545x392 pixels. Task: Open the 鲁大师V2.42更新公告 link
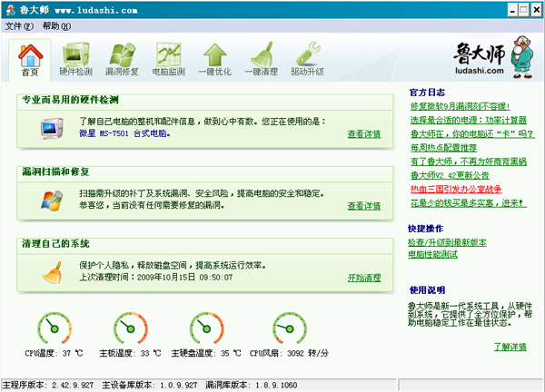(x=450, y=176)
